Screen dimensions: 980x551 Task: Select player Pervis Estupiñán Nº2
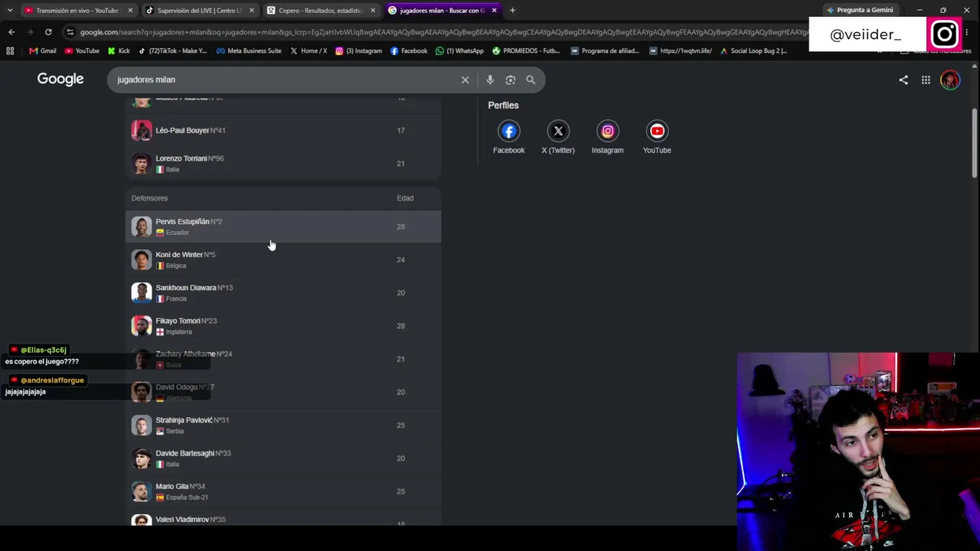pos(283,227)
